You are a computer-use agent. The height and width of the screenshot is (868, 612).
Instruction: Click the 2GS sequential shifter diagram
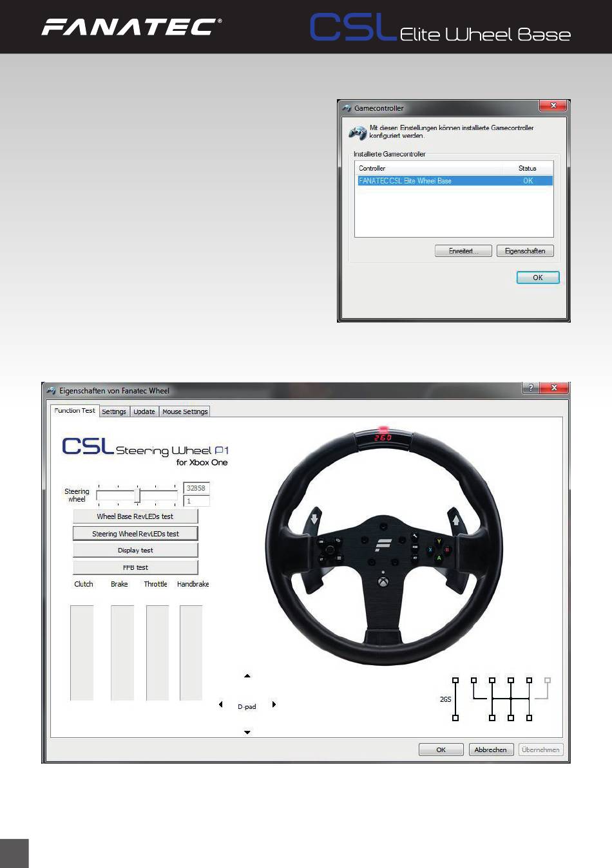tap(455, 699)
